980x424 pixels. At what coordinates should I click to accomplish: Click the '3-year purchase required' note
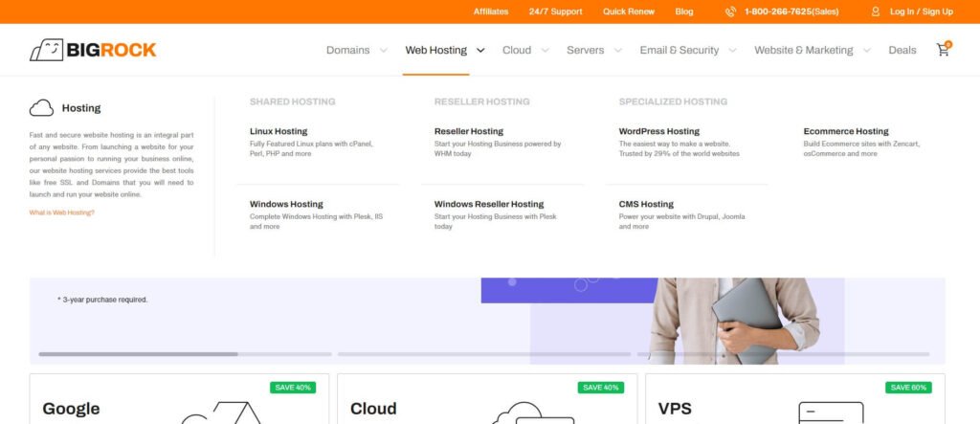coord(102,300)
